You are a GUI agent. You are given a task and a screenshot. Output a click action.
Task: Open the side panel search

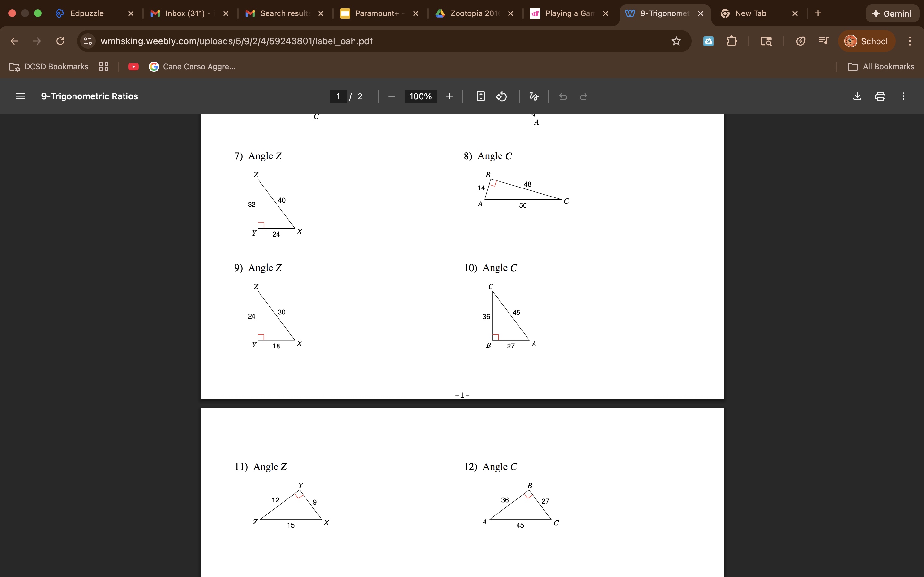(x=766, y=41)
